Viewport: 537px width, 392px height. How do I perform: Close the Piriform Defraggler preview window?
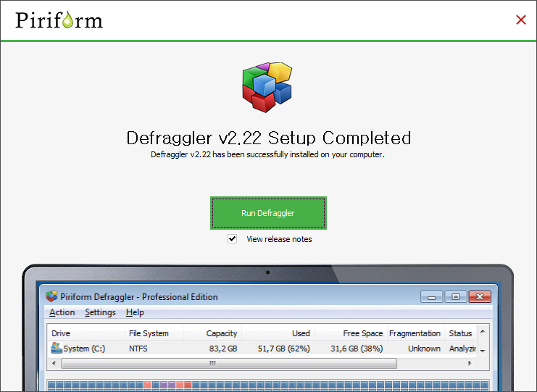(480, 297)
